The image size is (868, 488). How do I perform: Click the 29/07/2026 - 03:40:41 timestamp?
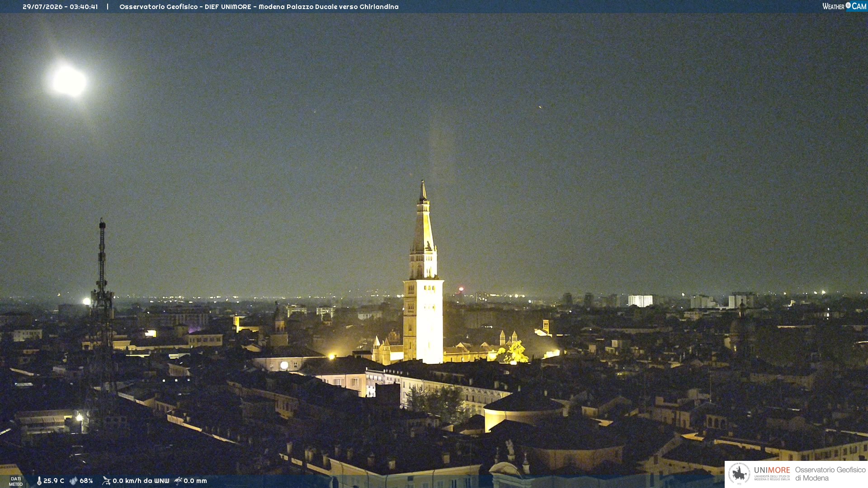(x=60, y=7)
